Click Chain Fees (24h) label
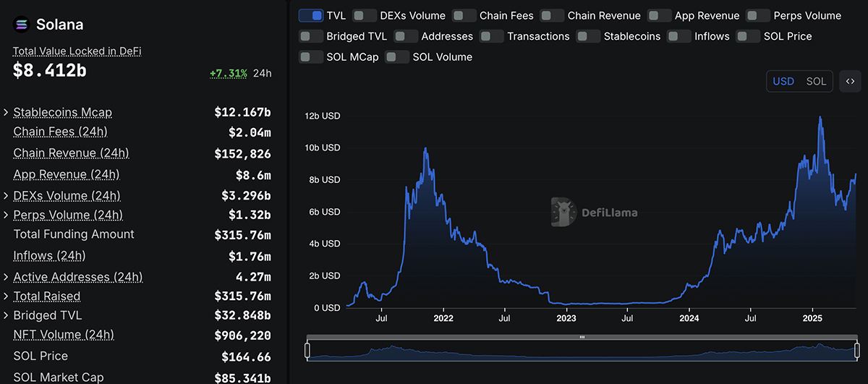The width and height of the screenshot is (868, 384). tap(60, 132)
